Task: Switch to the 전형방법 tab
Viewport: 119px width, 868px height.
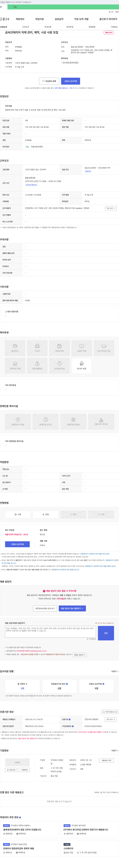Action: pyautogui.click(x=92, y=27)
